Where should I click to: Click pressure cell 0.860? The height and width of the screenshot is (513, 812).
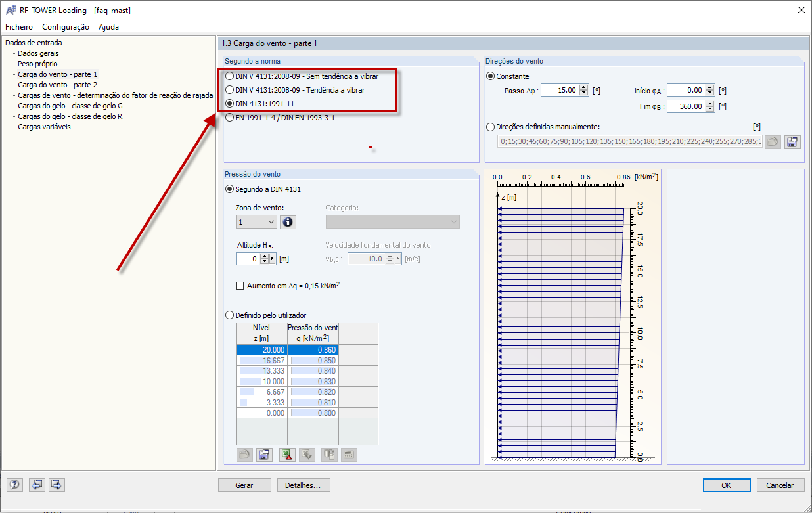(x=313, y=350)
